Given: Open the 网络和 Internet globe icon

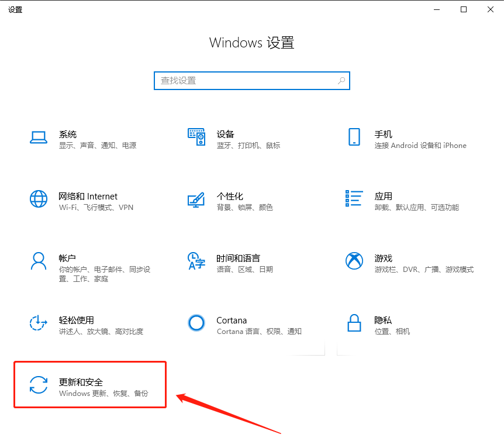Looking at the screenshot, I should pyautogui.click(x=39, y=199).
